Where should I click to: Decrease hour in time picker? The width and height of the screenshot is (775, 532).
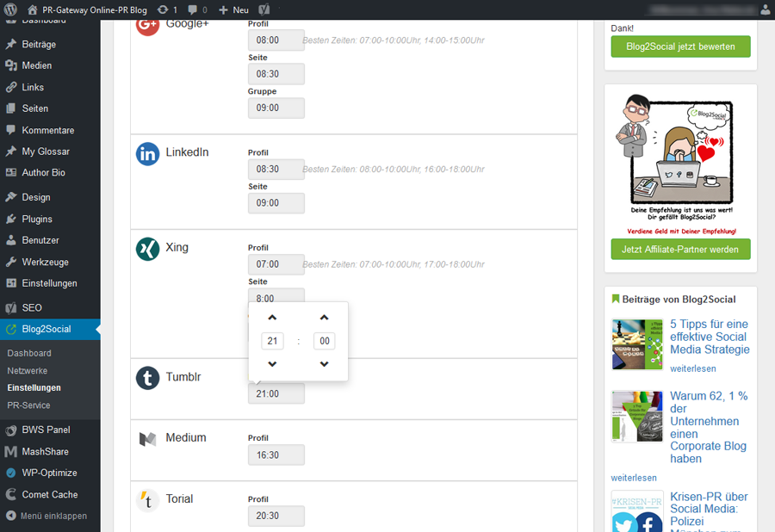(x=272, y=364)
